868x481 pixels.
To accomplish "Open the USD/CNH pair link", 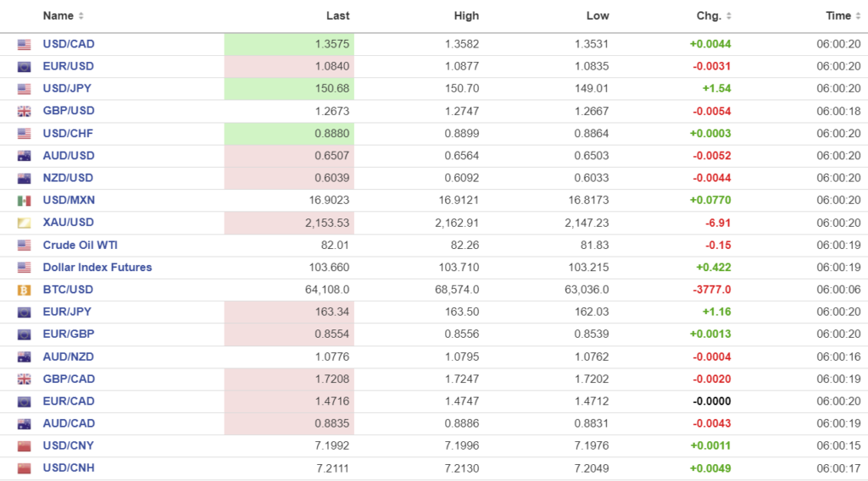I will (x=69, y=468).
